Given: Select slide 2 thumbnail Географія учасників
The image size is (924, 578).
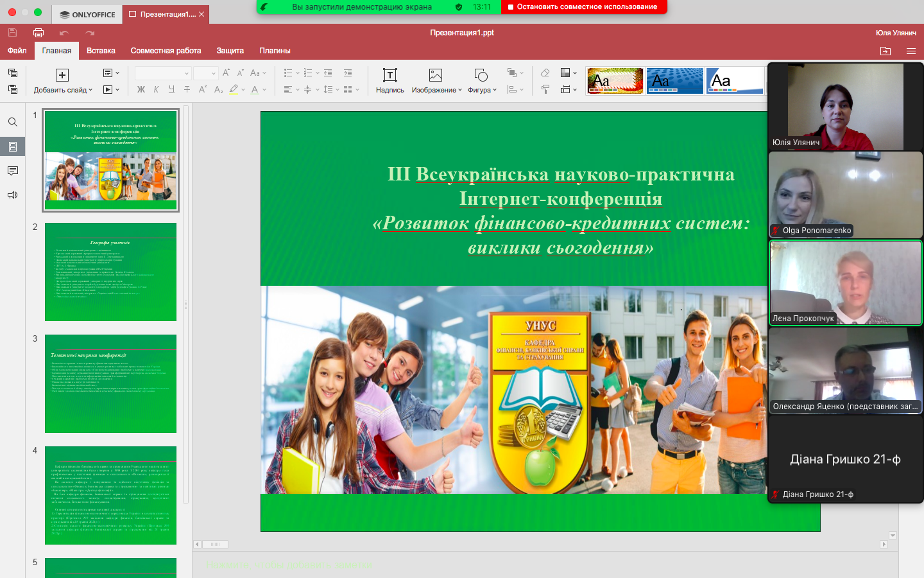Looking at the screenshot, I should 110,272.
